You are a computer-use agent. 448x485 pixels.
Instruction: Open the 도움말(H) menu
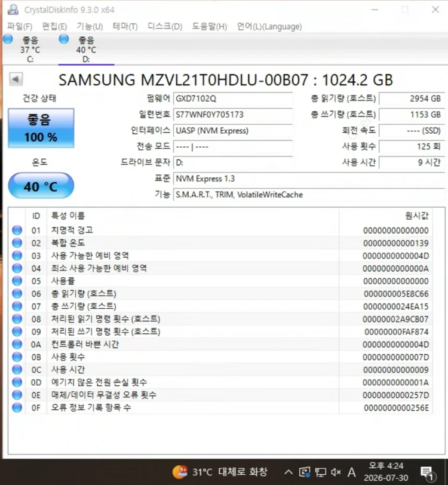[x=210, y=27]
